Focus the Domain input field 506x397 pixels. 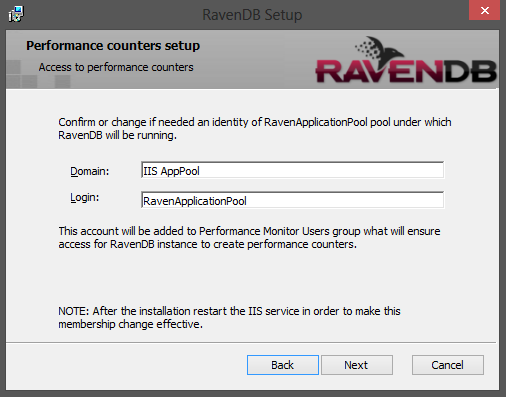click(x=292, y=170)
